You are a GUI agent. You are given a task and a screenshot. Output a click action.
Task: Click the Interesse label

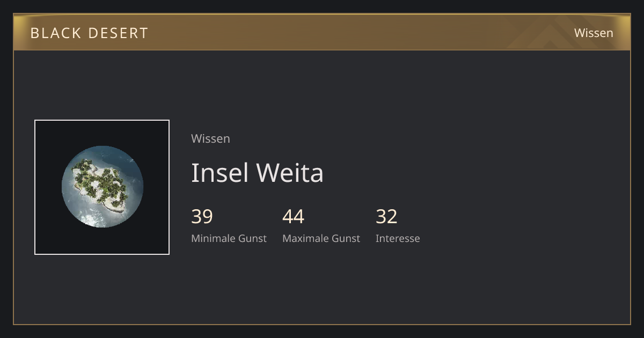coord(398,238)
